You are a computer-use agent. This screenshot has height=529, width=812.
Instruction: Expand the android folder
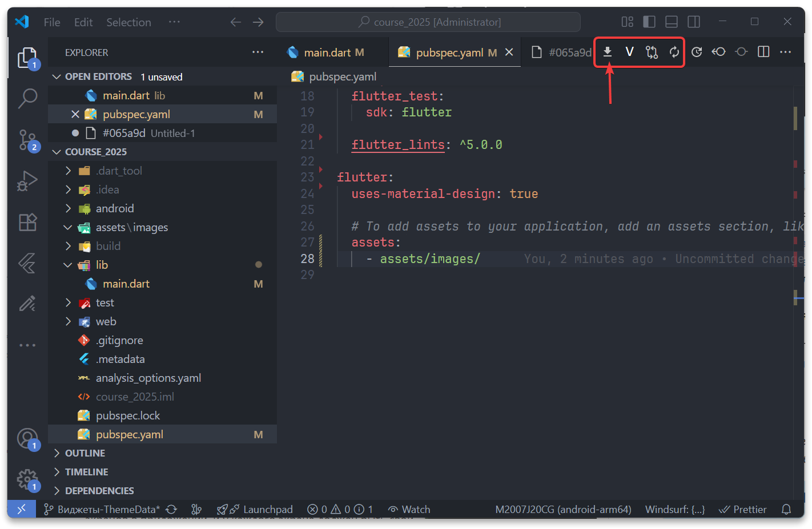[x=68, y=208]
